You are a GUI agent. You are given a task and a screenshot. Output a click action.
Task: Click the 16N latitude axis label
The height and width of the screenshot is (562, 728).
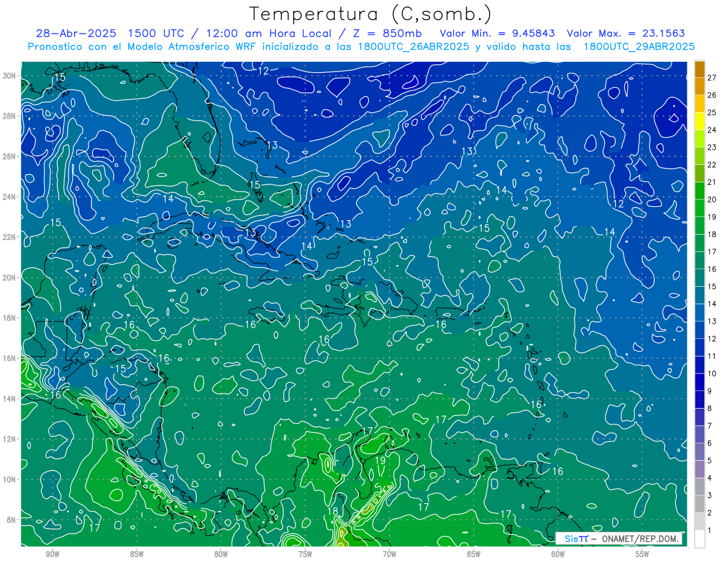point(9,358)
